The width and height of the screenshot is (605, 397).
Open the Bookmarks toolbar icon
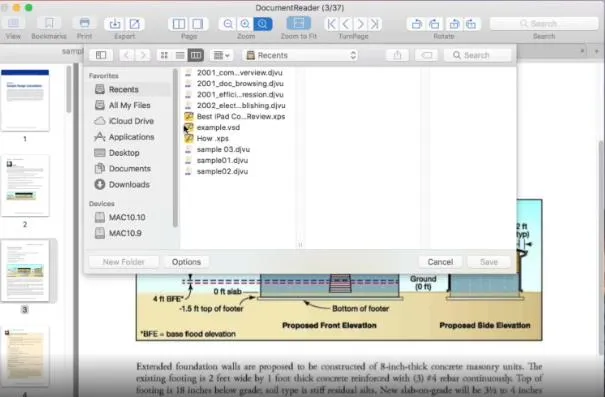tap(49, 24)
